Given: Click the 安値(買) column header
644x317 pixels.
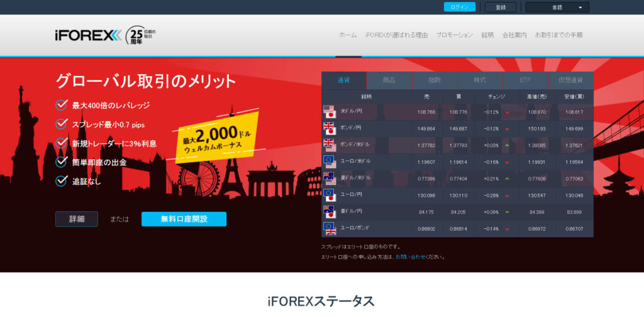Looking at the screenshot, I should click(574, 97).
